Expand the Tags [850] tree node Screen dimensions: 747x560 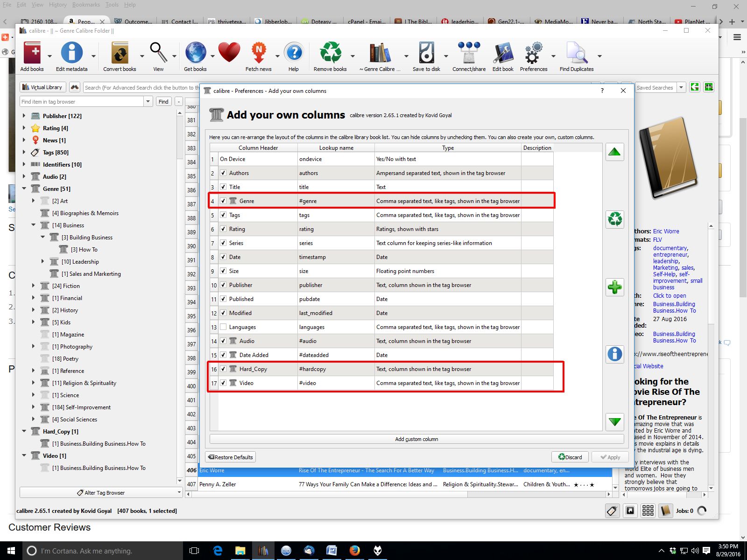click(x=24, y=152)
